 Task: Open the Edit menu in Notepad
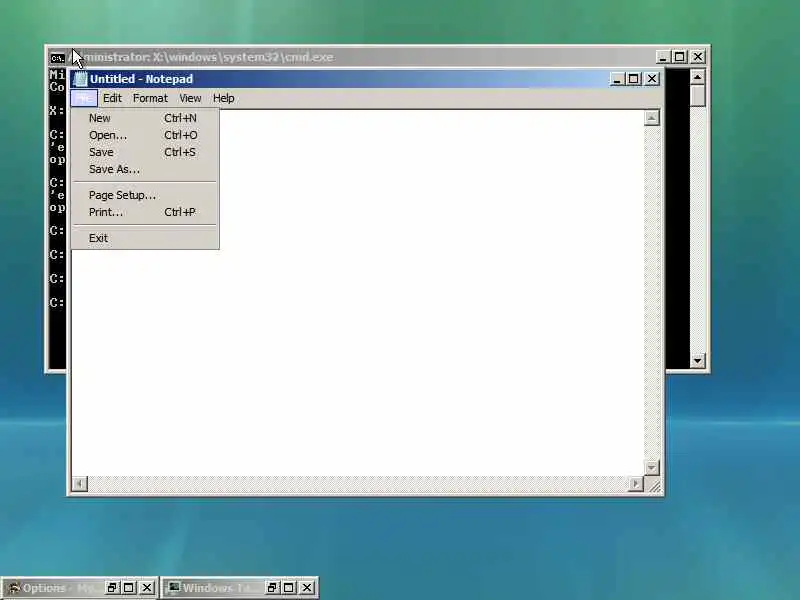pyautogui.click(x=112, y=98)
